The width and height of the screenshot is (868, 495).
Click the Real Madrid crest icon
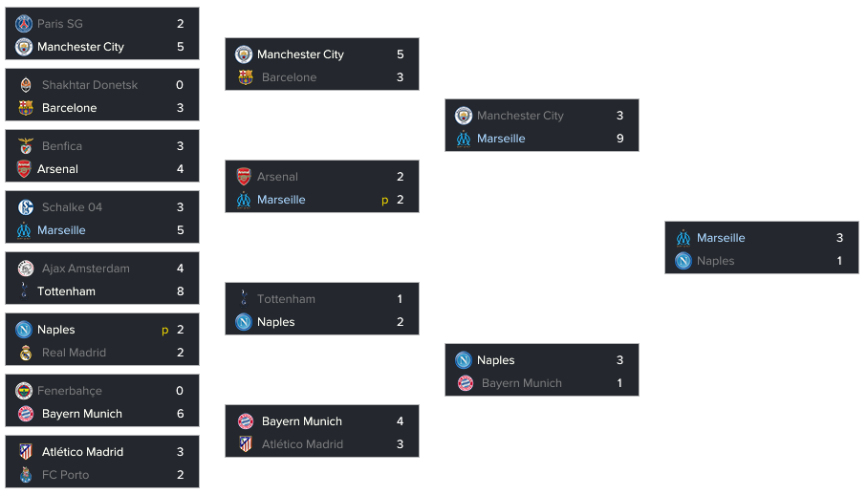point(26,353)
